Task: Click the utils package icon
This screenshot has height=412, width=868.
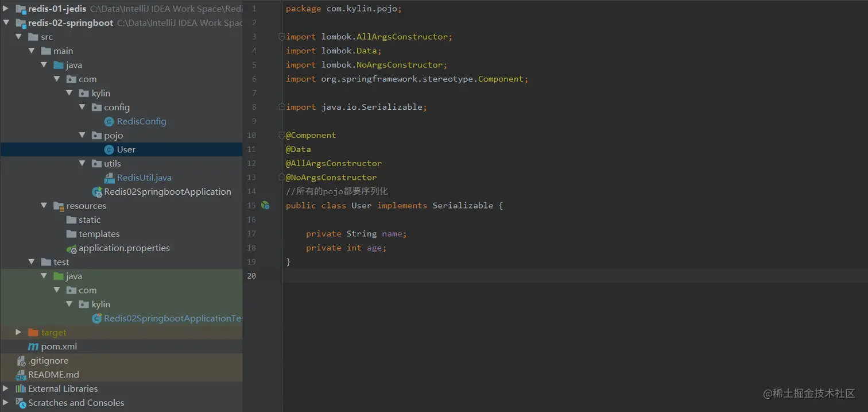Action: (x=96, y=163)
